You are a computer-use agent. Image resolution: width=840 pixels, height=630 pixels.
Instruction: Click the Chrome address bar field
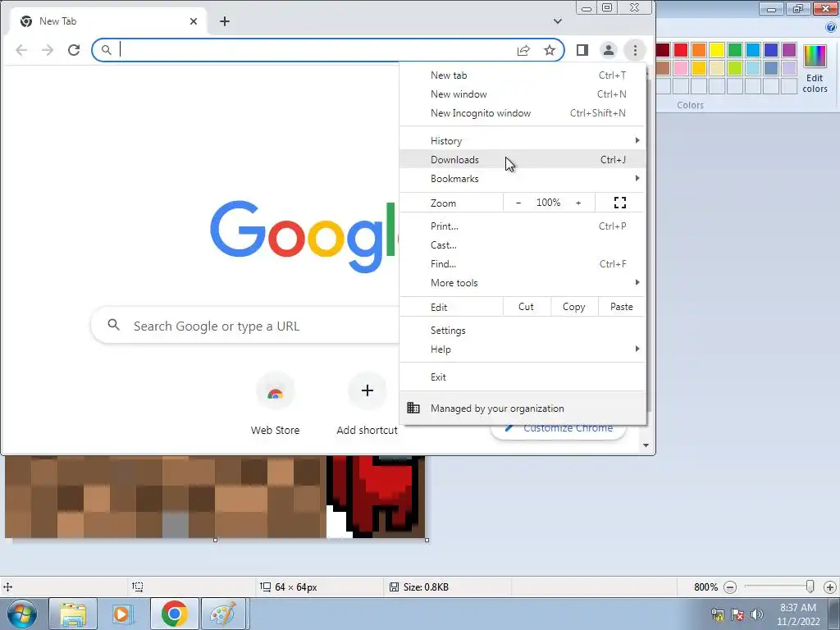[x=328, y=50]
